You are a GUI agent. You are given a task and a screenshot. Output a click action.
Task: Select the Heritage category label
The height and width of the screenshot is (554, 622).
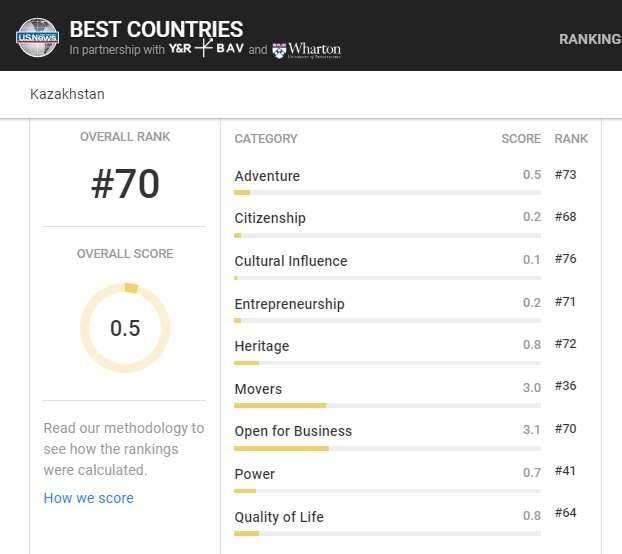pos(262,346)
